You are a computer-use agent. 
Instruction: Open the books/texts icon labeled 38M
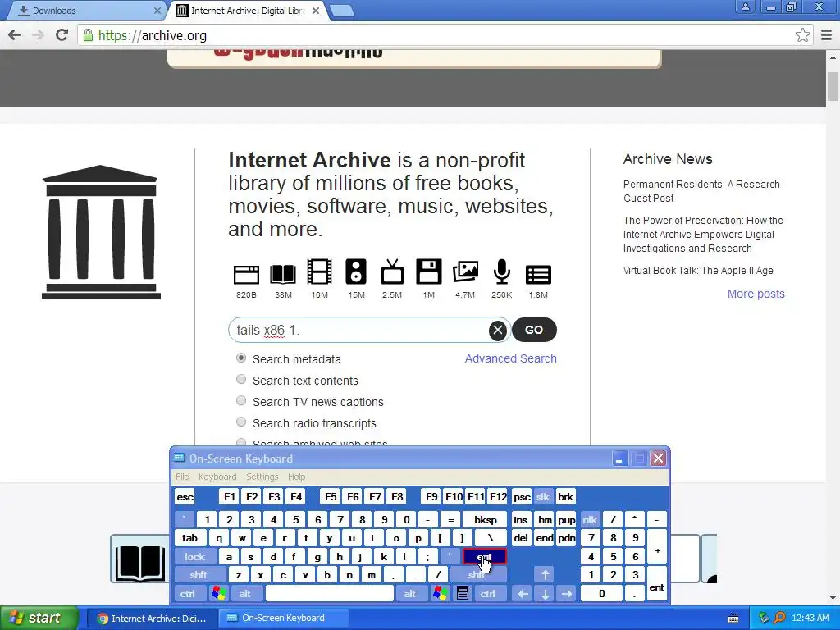(283, 274)
